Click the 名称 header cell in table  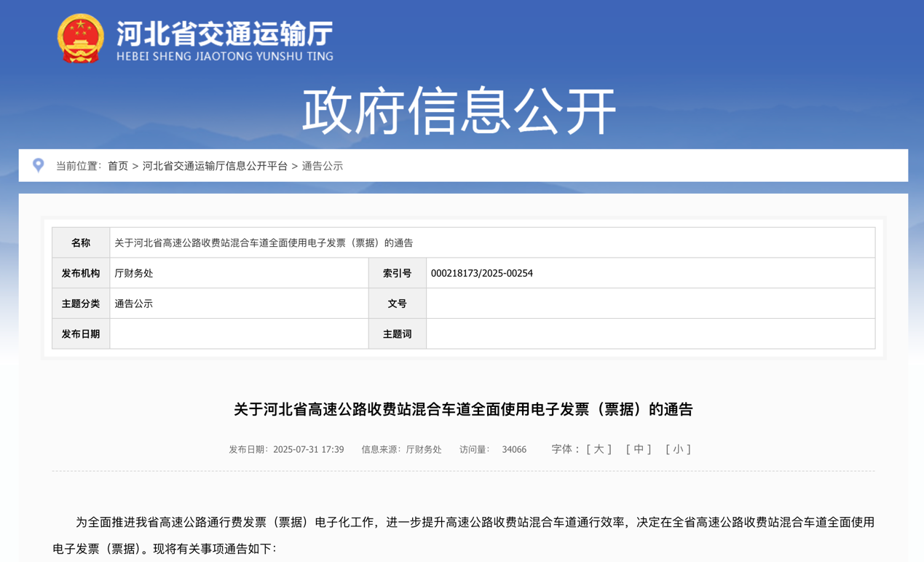[x=81, y=242]
